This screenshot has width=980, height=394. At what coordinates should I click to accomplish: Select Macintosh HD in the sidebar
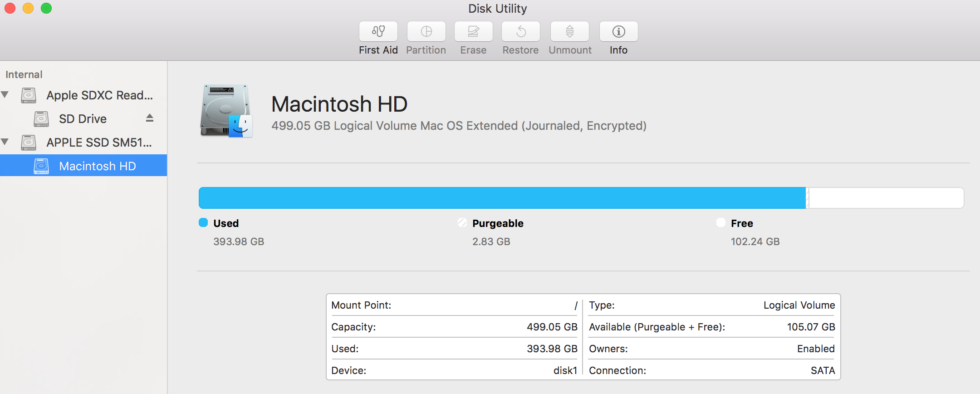tap(83, 165)
